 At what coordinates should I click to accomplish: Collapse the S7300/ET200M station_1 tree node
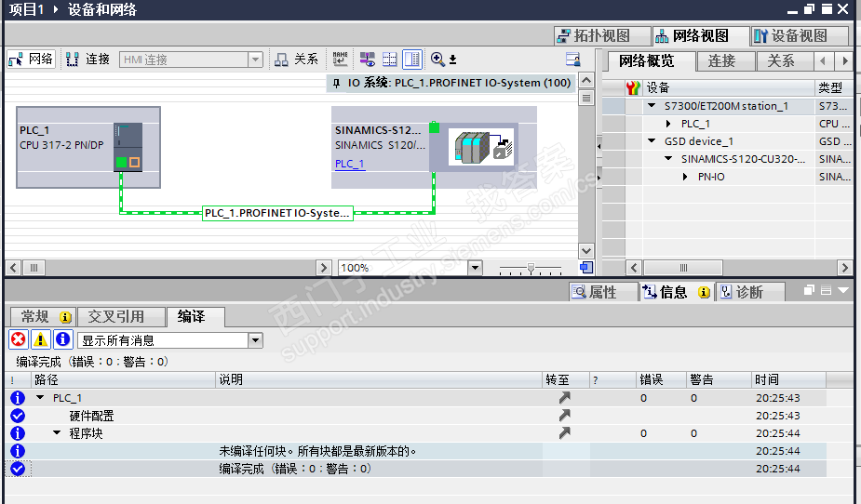[652, 105]
